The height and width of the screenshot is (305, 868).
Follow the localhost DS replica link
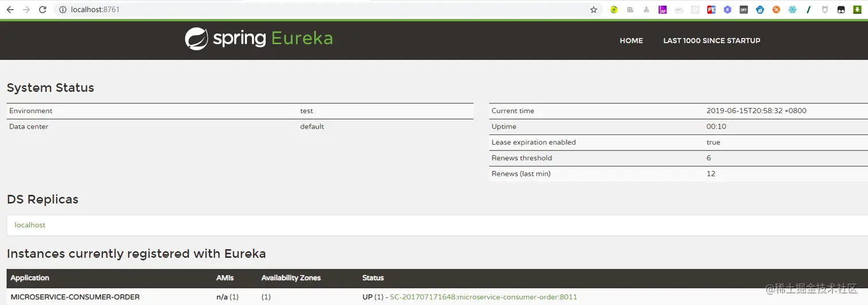pos(30,225)
